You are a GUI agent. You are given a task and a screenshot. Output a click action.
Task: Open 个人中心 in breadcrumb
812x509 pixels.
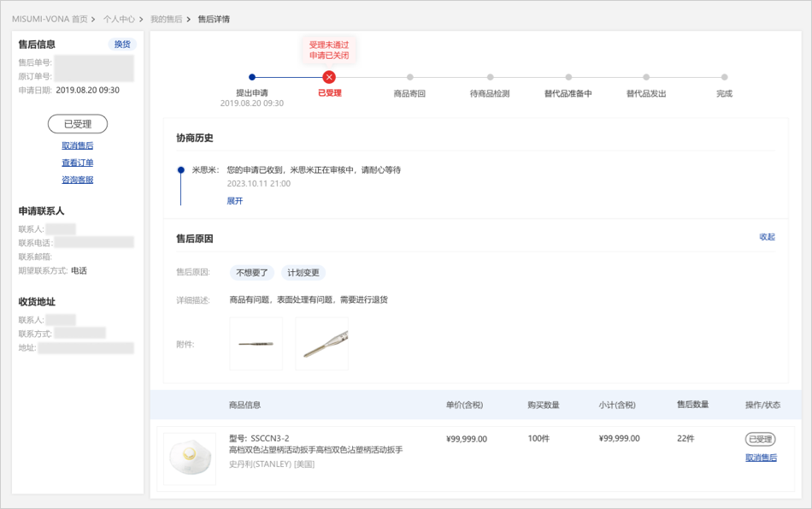pyautogui.click(x=119, y=19)
